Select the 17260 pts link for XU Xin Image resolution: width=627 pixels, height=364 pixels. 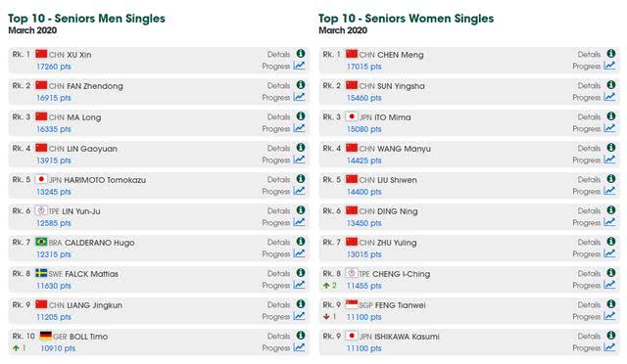pyautogui.click(x=54, y=67)
